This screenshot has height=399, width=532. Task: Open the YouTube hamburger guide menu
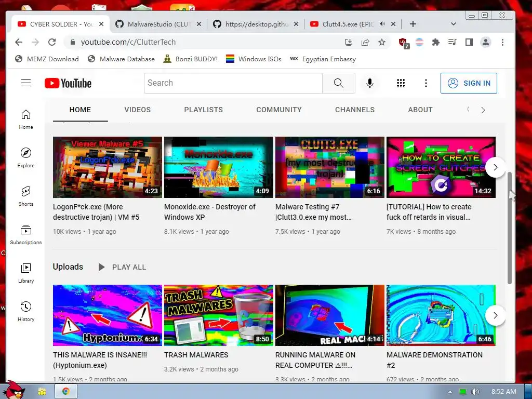[x=26, y=83]
